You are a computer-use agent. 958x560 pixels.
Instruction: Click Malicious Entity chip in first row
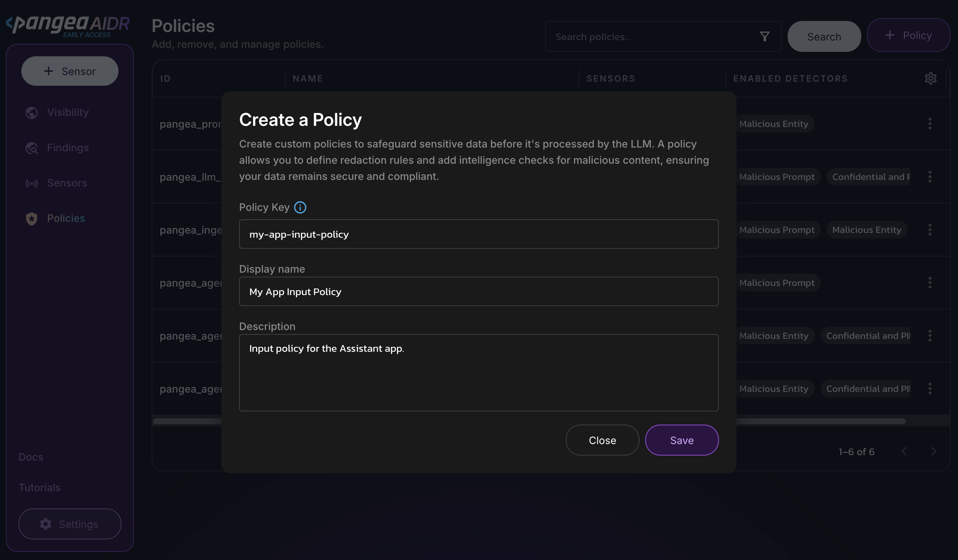[773, 124]
